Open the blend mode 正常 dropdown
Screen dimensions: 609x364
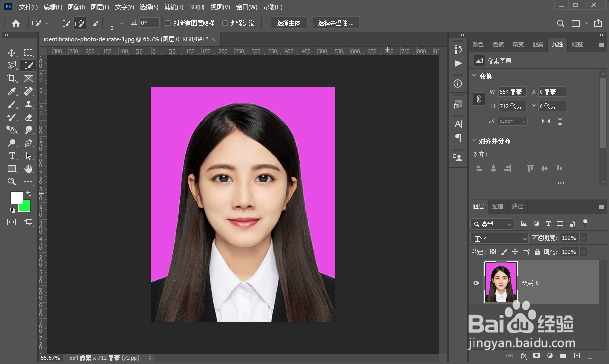coord(499,239)
